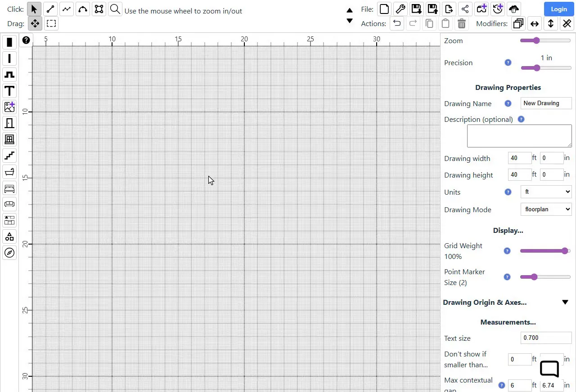Image resolution: width=576 pixels, height=392 pixels.
Task: Click the Description text area
Action: tap(519, 136)
